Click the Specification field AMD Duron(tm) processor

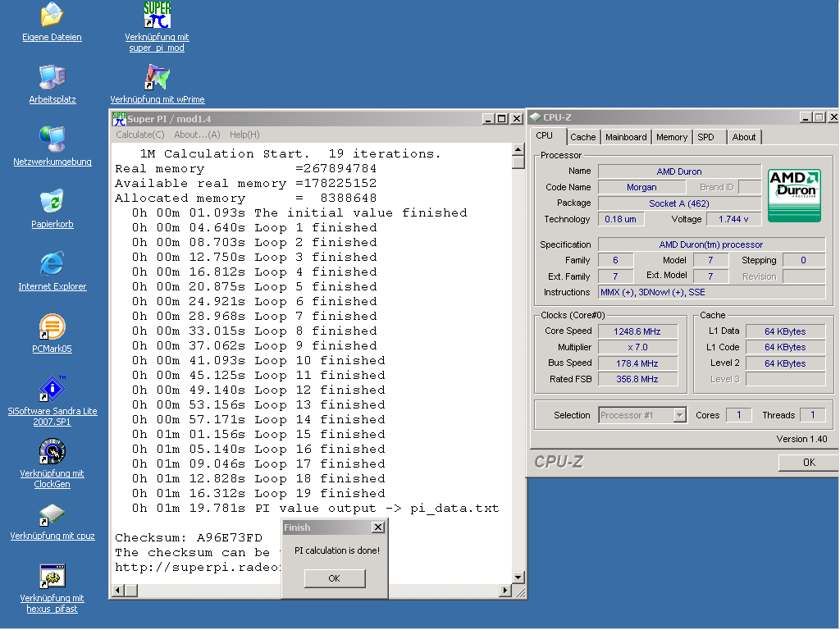point(711,244)
